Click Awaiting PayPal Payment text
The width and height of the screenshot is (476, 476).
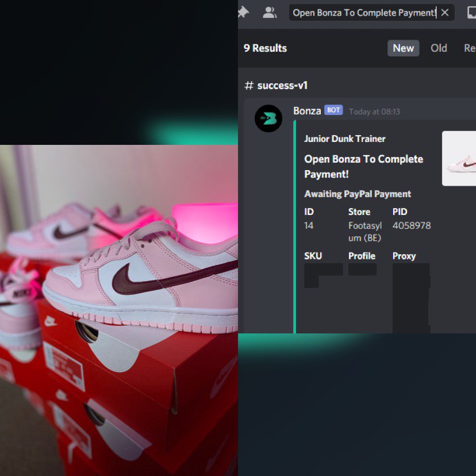tap(358, 194)
